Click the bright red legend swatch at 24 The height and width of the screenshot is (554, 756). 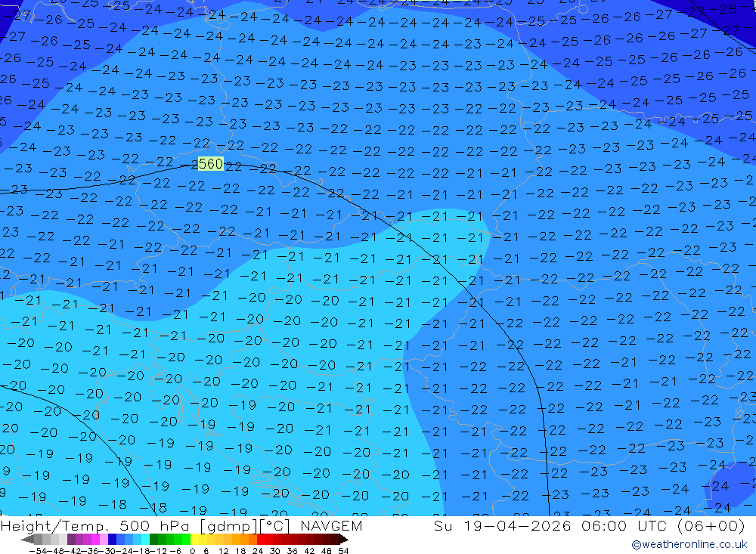point(261,540)
